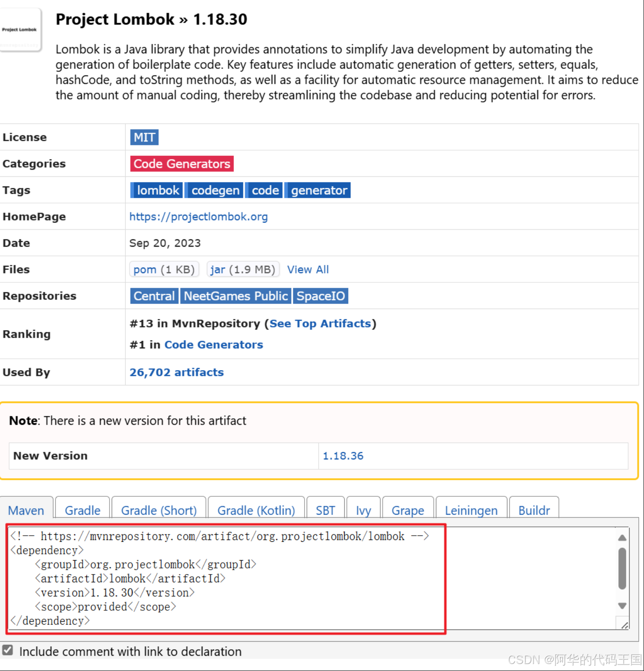The width and height of the screenshot is (644, 671).
Task: Open the MIT license badge
Action: click(x=144, y=137)
